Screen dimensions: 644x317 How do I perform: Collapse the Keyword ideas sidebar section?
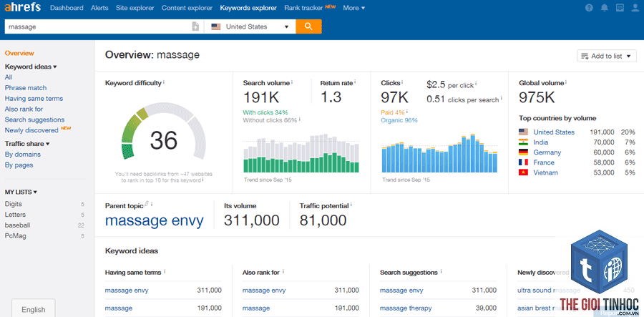pos(31,67)
